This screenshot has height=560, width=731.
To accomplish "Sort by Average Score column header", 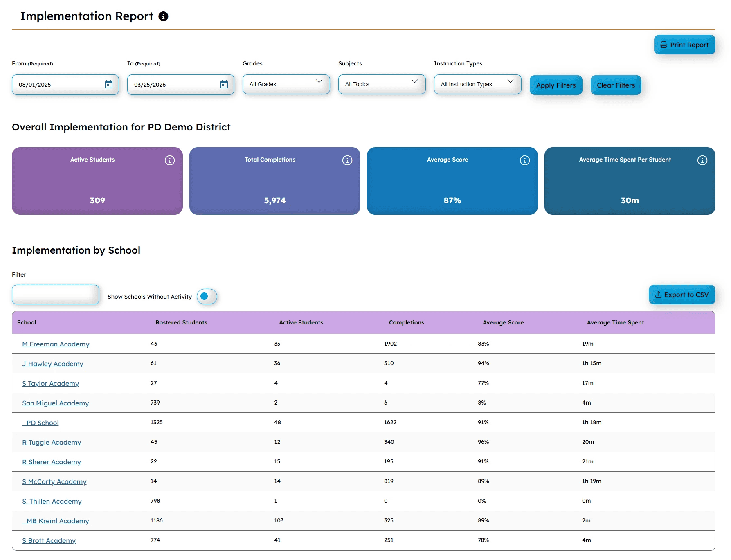I will coord(503,322).
